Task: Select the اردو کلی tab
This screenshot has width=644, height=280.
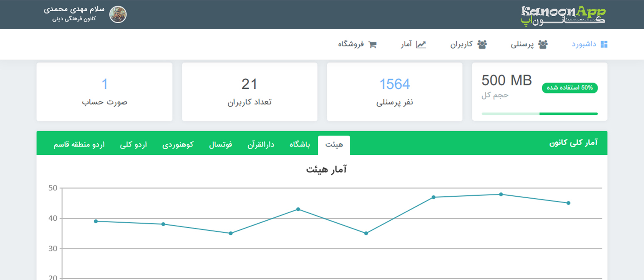Action: [x=134, y=144]
